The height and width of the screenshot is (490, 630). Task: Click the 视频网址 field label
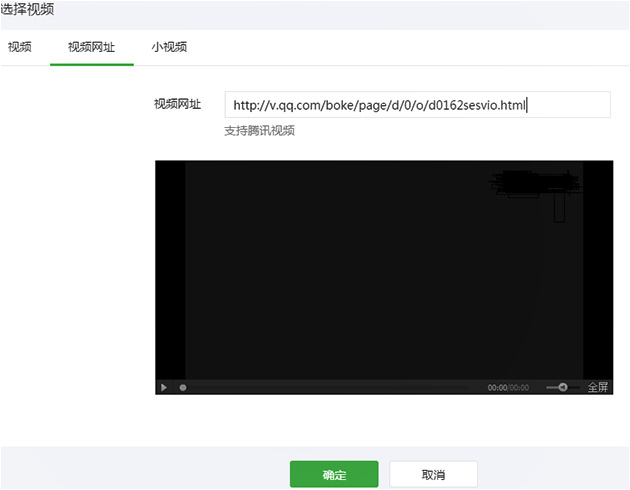[x=177, y=104]
